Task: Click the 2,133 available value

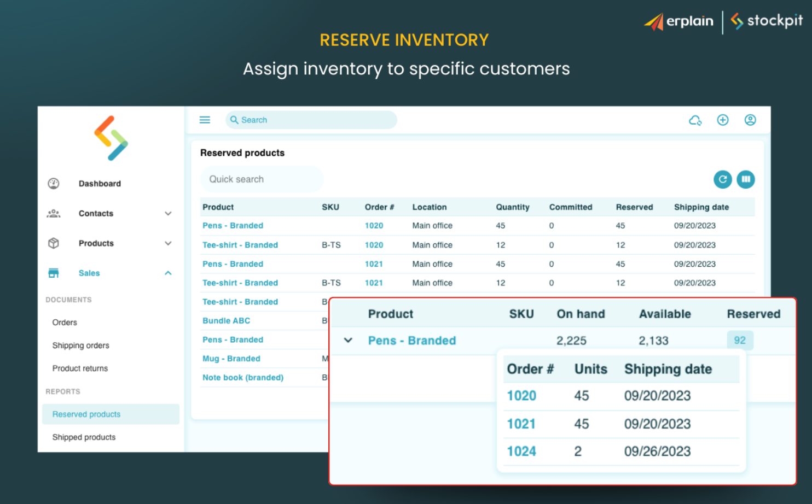Action: (x=653, y=341)
